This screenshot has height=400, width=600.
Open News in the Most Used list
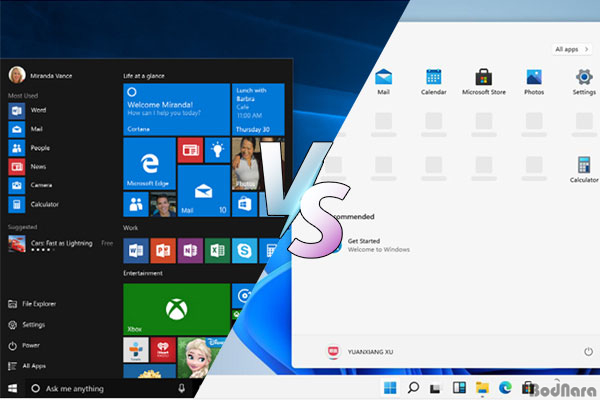point(28,167)
